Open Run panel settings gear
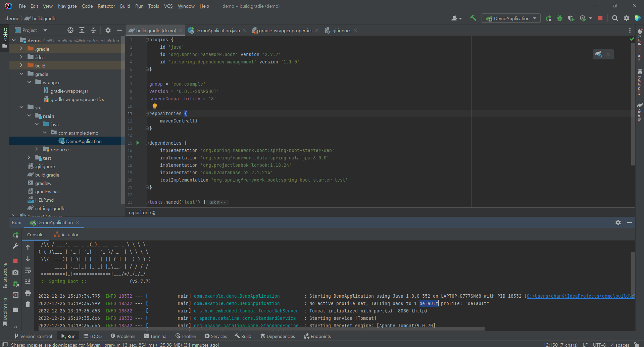Screen dimensions: 644x347 click(x=618, y=222)
